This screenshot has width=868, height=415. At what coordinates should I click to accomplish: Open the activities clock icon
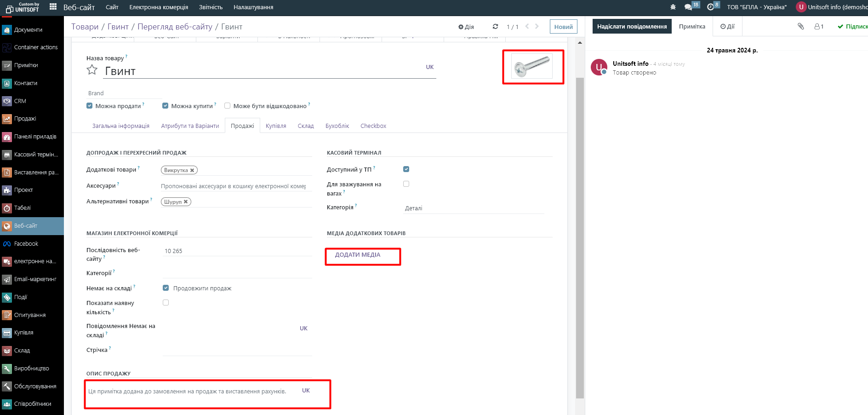pyautogui.click(x=710, y=7)
